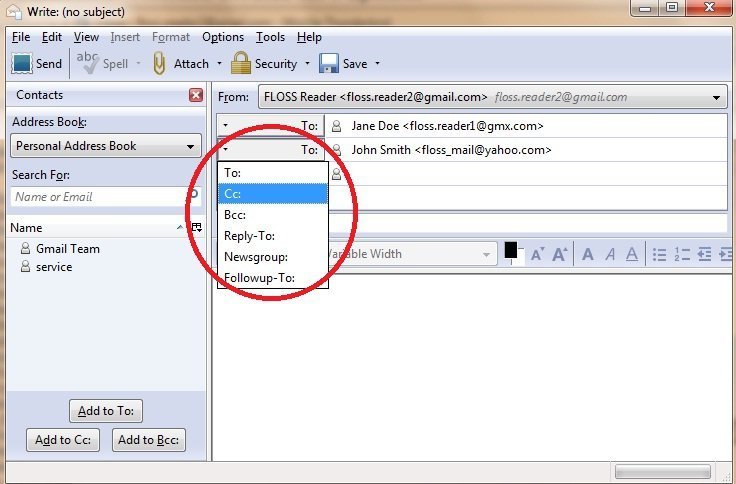
Task: Select Gmail Team contact
Action: pos(68,249)
